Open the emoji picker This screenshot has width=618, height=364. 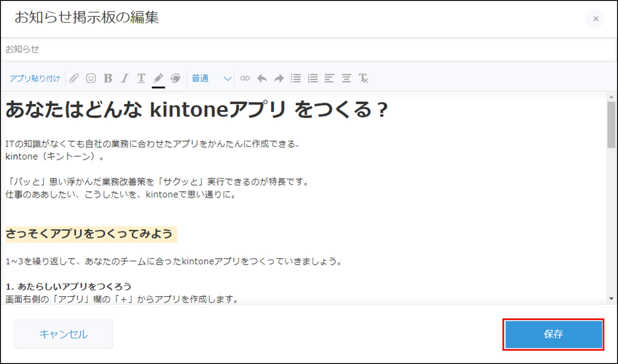[91, 79]
